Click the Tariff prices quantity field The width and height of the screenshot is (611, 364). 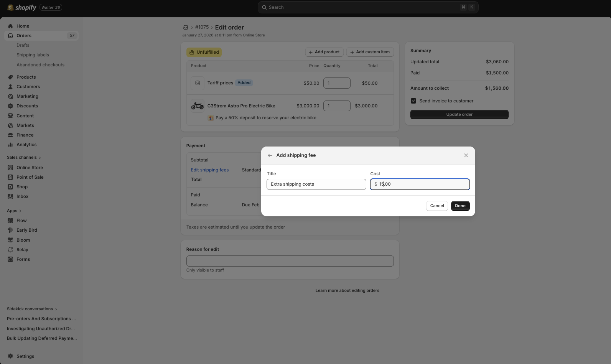click(337, 83)
